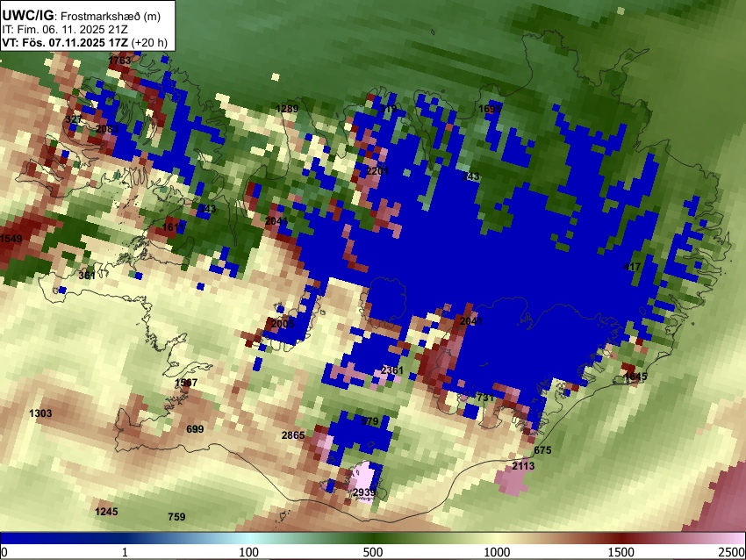This screenshot has width=746, height=560.
Task: Click the map value 759
Action: coord(176,517)
